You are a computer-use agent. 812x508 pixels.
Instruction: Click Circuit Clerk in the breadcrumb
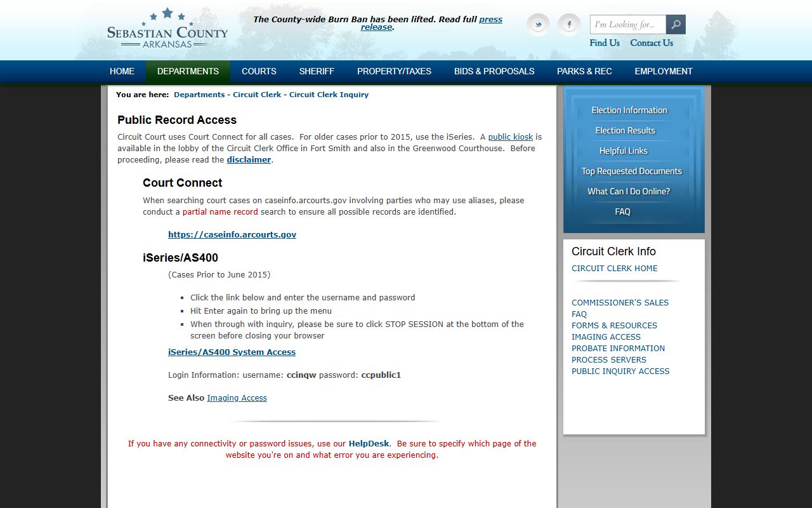(257, 95)
